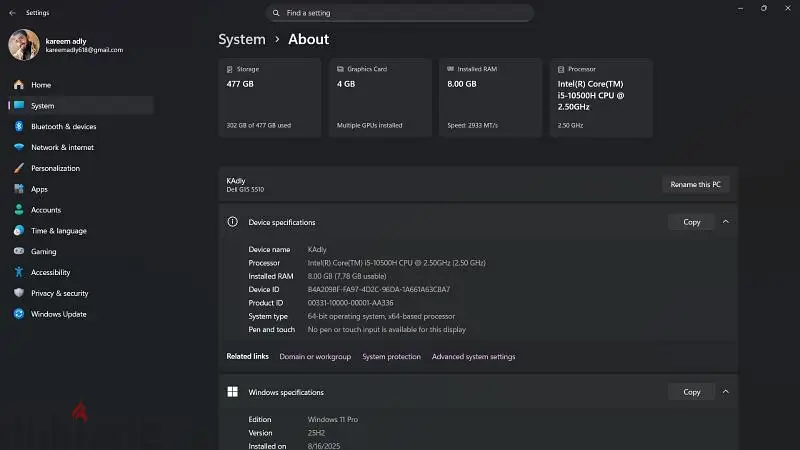Select Bluetooth & devices menu label

point(64,127)
